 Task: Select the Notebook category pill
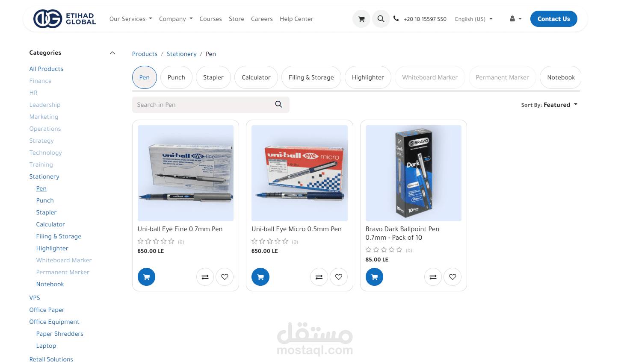[561, 77]
